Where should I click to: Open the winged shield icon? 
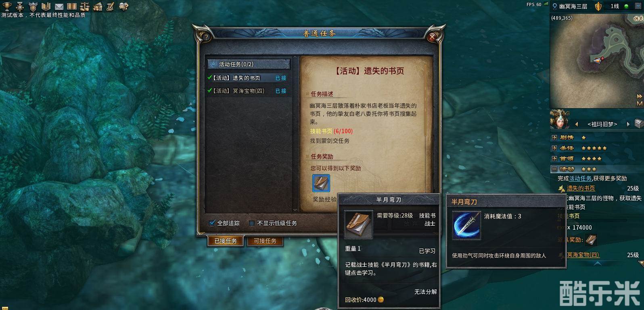click(33, 6)
